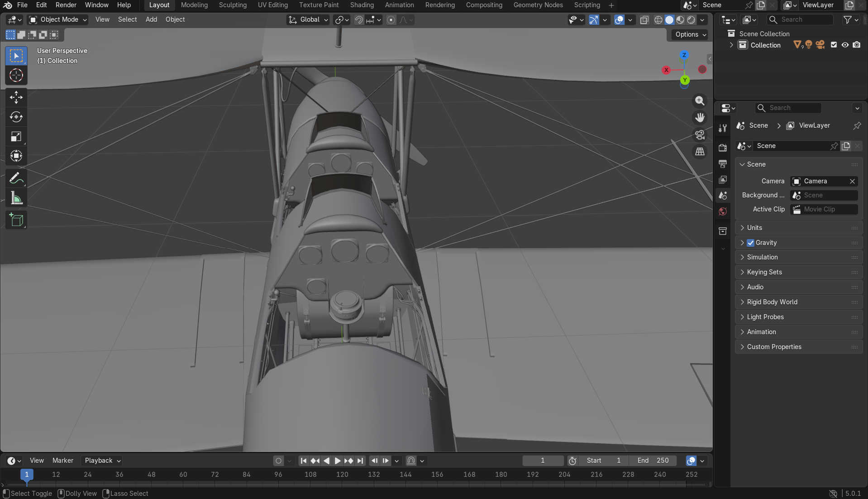Clear the Camera field with X
The height and width of the screenshot is (499, 868).
(x=852, y=181)
